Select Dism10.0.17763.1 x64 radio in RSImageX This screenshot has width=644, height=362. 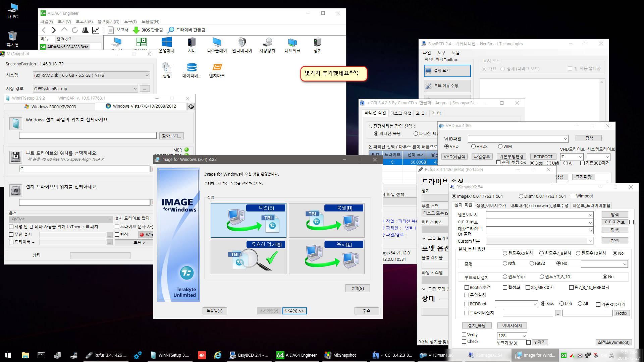542,196
